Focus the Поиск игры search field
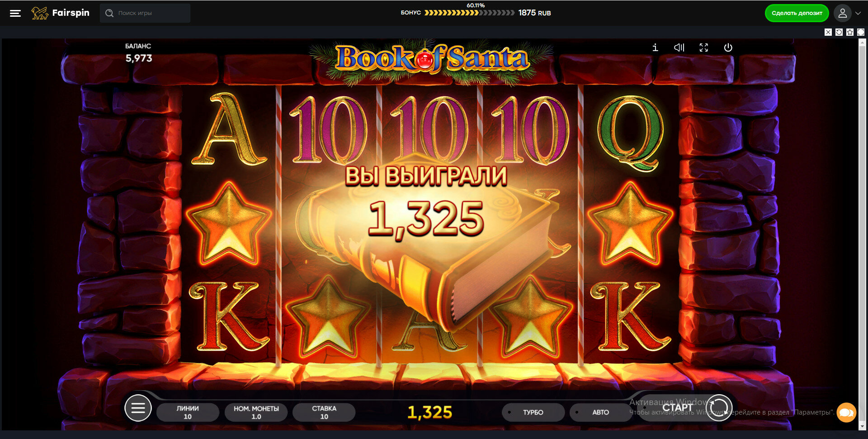The width and height of the screenshot is (868, 439). pos(145,13)
